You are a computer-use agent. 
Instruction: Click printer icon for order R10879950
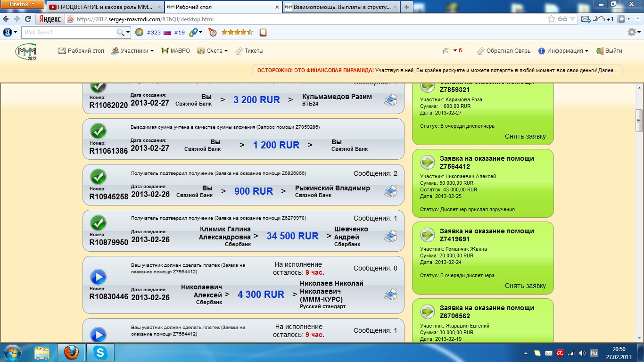pyautogui.click(x=390, y=236)
